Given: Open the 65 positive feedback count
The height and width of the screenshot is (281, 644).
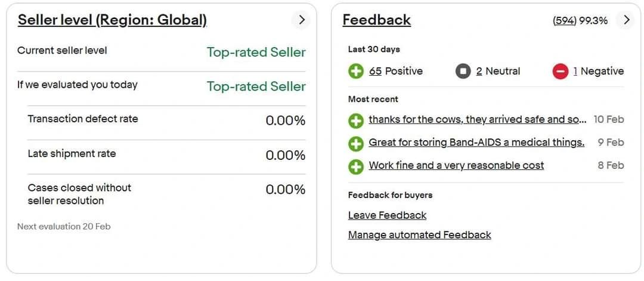Looking at the screenshot, I should pyautogui.click(x=375, y=71).
